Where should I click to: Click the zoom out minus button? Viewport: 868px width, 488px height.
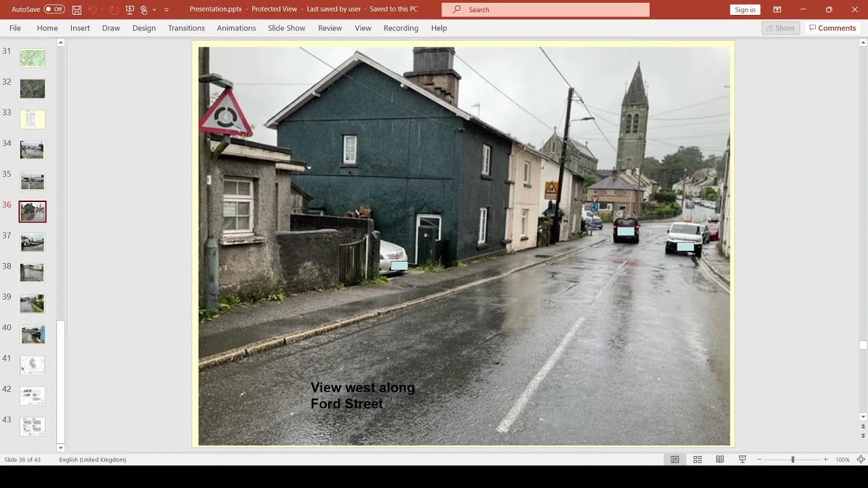point(759,460)
